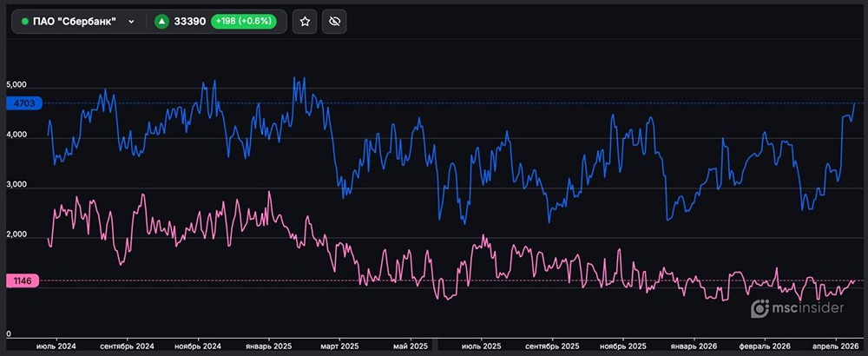Select the blue 4703 price label
The image size is (868, 356).
point(23,103)
